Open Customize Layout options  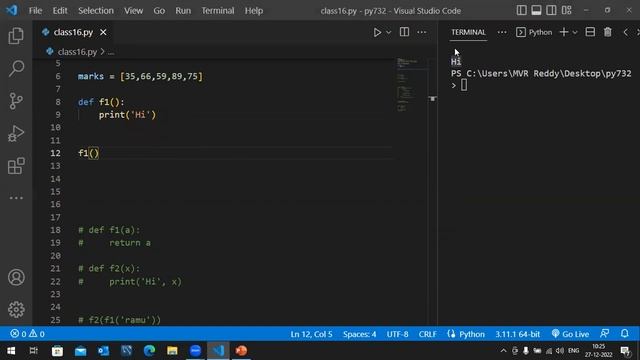567,10
